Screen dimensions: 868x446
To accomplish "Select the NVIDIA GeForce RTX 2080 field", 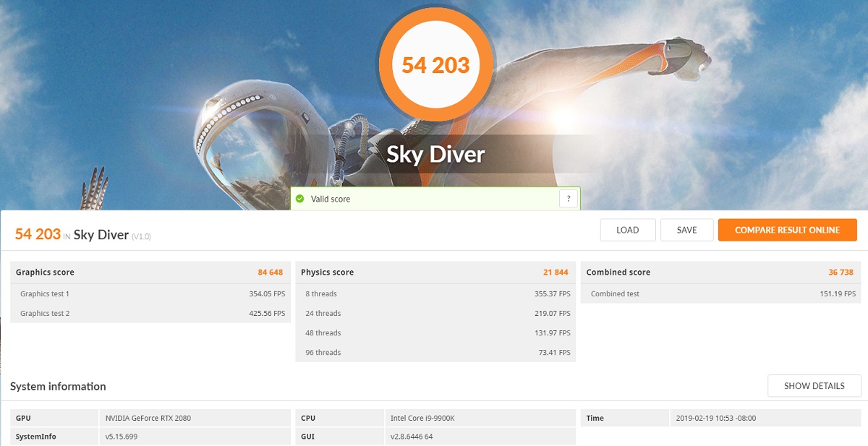I will [194, 418].
